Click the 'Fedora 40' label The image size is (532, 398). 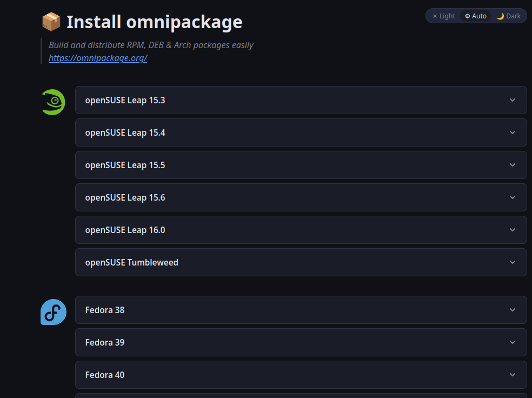click(x=105, y=375)
